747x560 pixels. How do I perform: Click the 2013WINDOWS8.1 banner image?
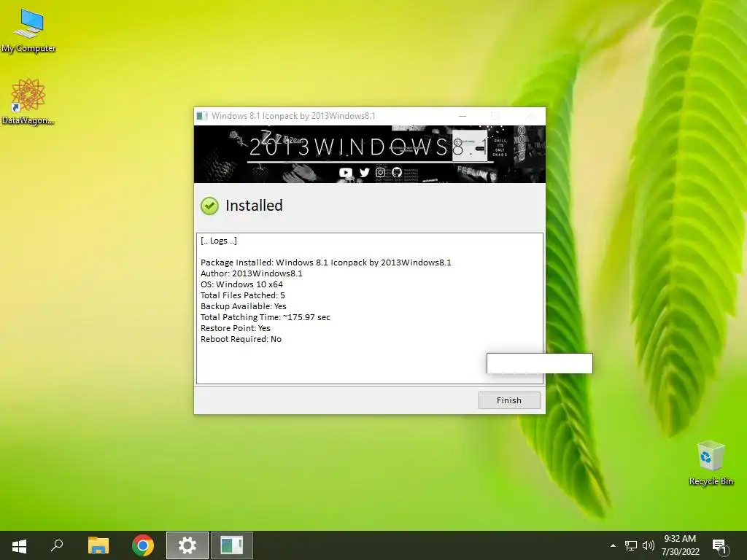370,154
